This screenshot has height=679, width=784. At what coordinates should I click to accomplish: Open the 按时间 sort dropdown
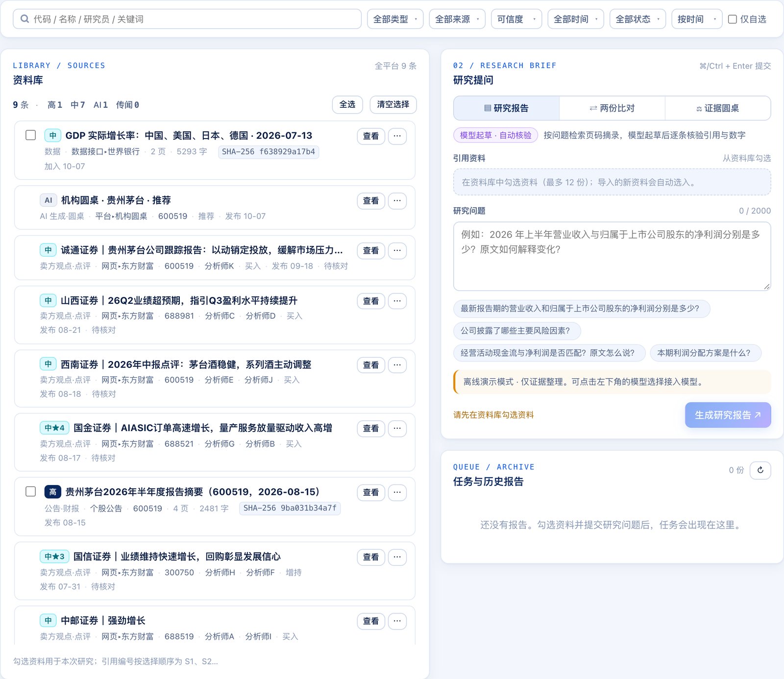697,19
